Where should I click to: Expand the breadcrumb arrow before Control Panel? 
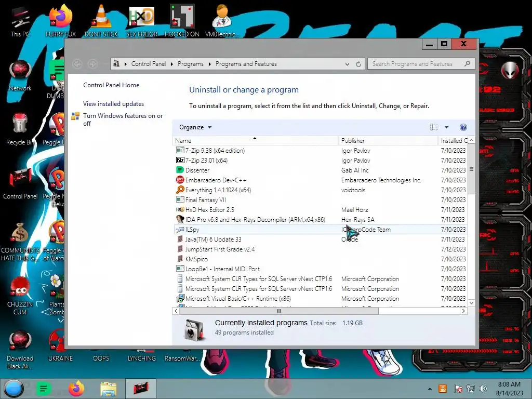coord(126,64)
